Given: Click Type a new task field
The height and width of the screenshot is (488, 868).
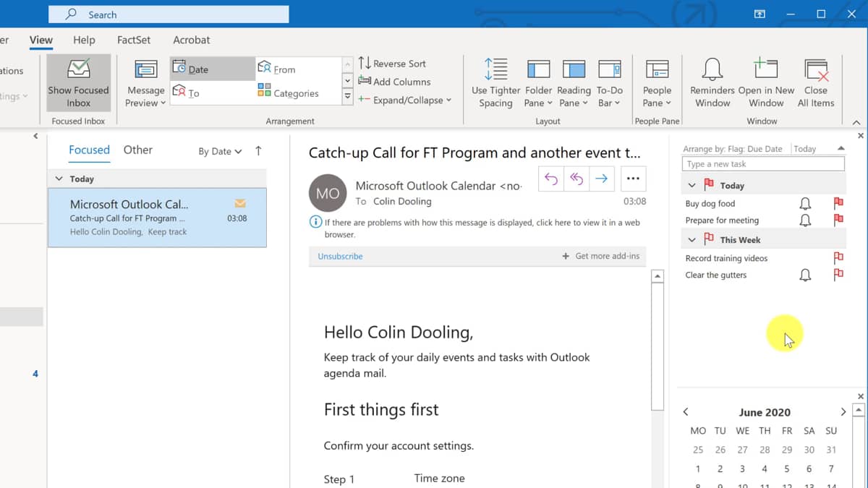Looking at the screenshot, I should click(x=763, y=164).
